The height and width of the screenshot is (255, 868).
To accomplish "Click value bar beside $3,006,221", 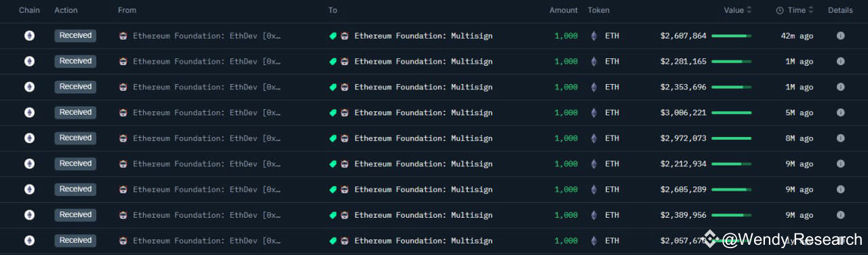I will click(731, 113).
